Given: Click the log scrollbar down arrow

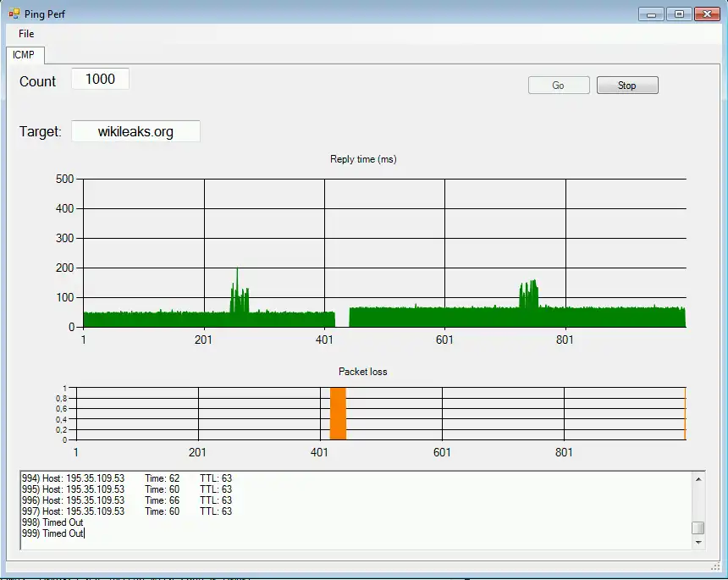Looking at the screenshot, I should pyautogui.click(x=698, y=543).
